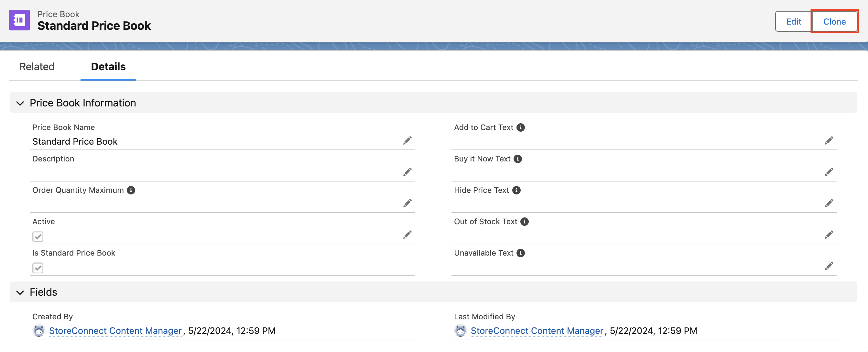Click the Standard Price Book name value
The width and height of the screenshot is (868, 352).
75,141
